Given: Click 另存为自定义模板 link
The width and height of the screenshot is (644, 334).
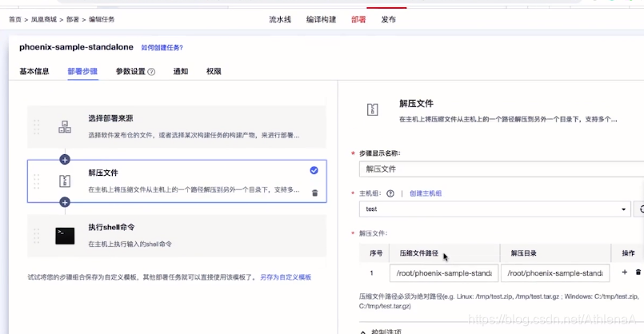Looking at the screenshot, I should [x=286, y=277].
